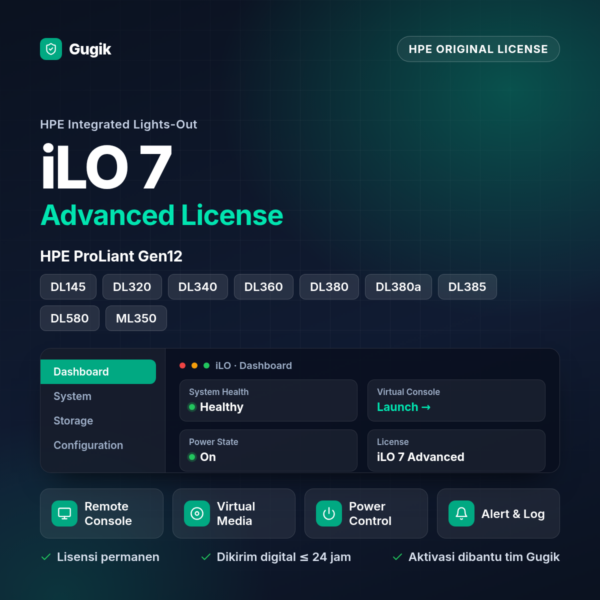This screenshot has height=600, width=600.
Task: Click the Lisensi permanen text
Action: pos(108,557)
